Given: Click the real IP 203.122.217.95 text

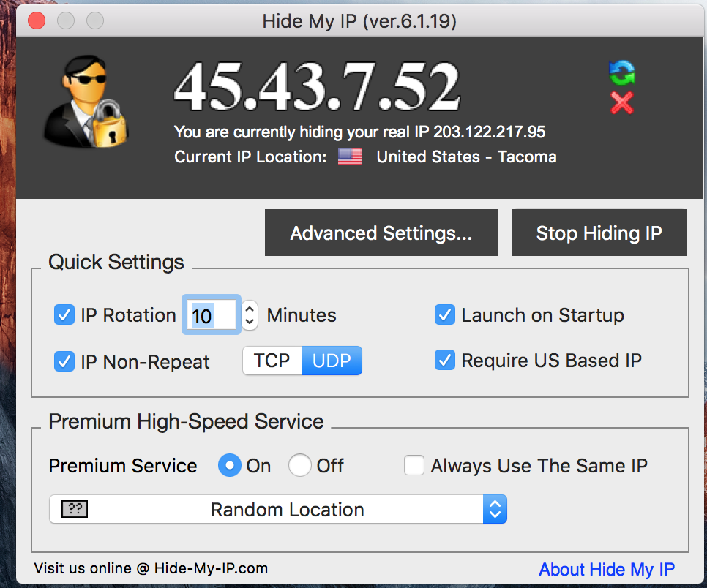Looking at the screenshot, I should tap(489, 132).
